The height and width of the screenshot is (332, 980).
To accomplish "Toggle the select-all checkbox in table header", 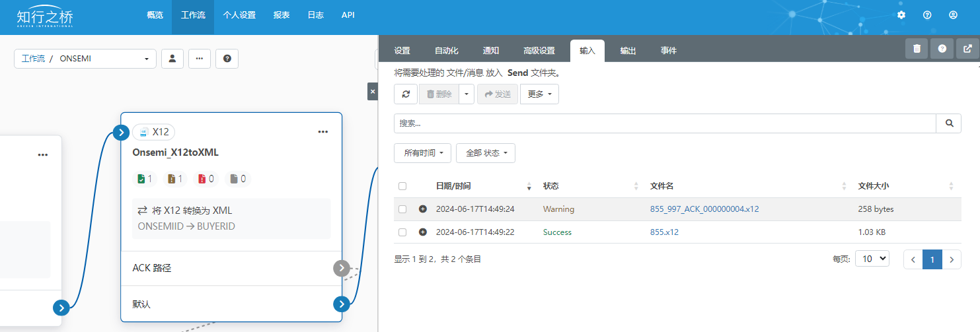I will (x=402, y=186).
